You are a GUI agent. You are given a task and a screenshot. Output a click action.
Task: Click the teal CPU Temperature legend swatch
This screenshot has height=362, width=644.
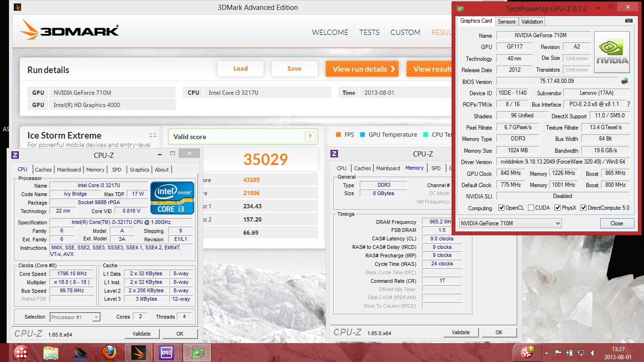click(x=425, y=134)
